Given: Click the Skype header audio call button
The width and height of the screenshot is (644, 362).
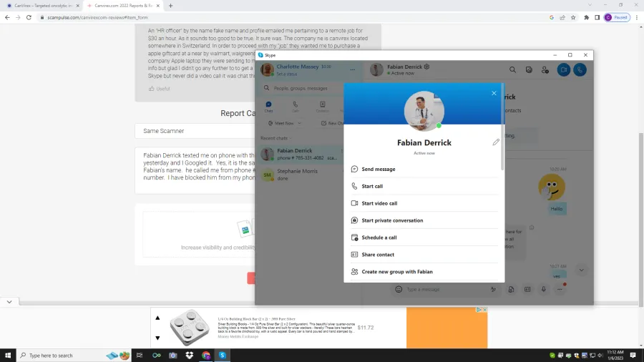Looking at the screenshot, I should (580, 70).
